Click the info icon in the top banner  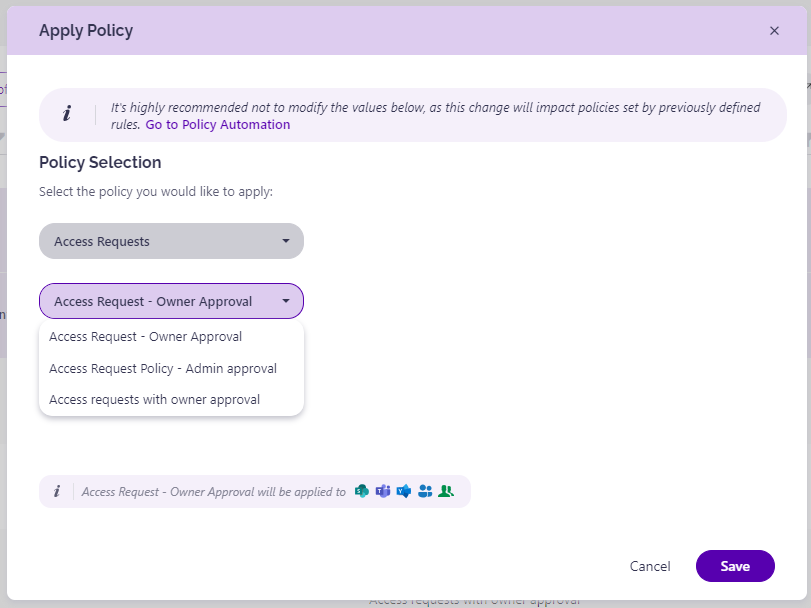pos(68,113)
